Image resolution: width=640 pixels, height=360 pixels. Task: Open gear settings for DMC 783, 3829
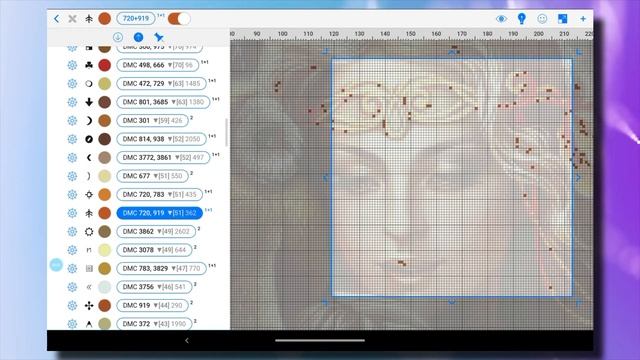[72, 268]
